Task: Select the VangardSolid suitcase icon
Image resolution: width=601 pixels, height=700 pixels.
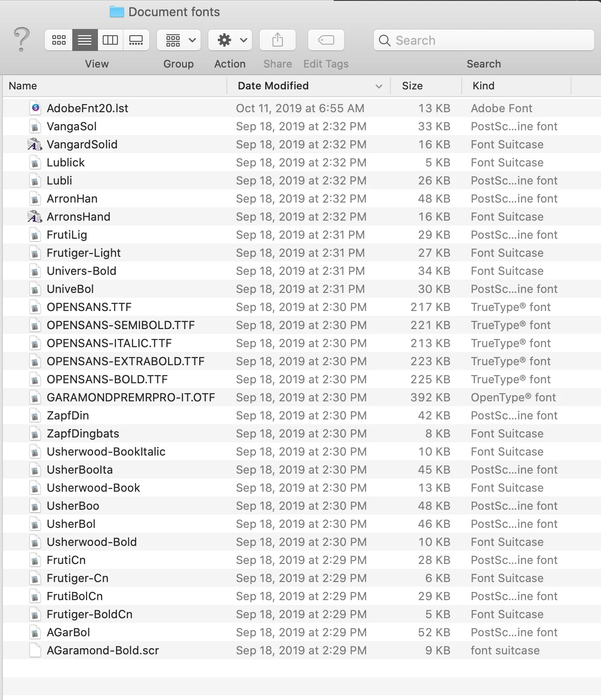Action: tap(34, 144)
